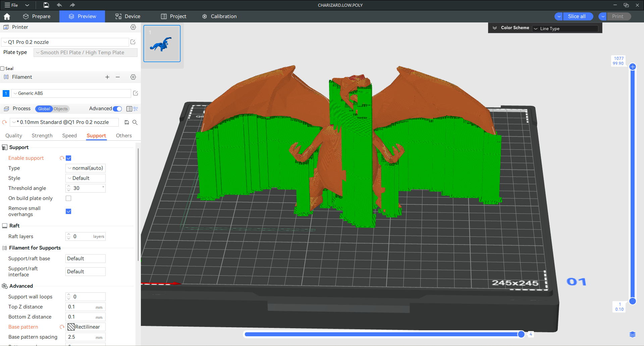
Task: Toggle the Seal checkbox
Action: click(2, 68)
